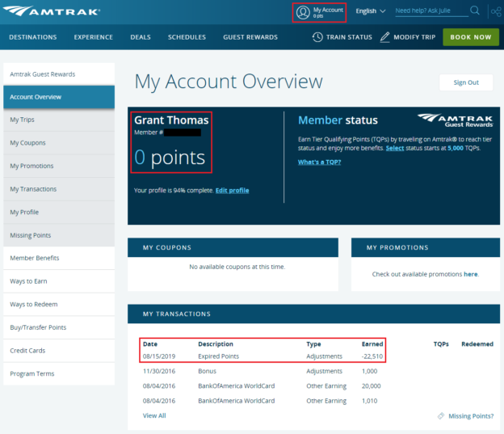Screen dimensions: 504x434
Task: Click the 20,000 earned points value
Action: (372, 386)
